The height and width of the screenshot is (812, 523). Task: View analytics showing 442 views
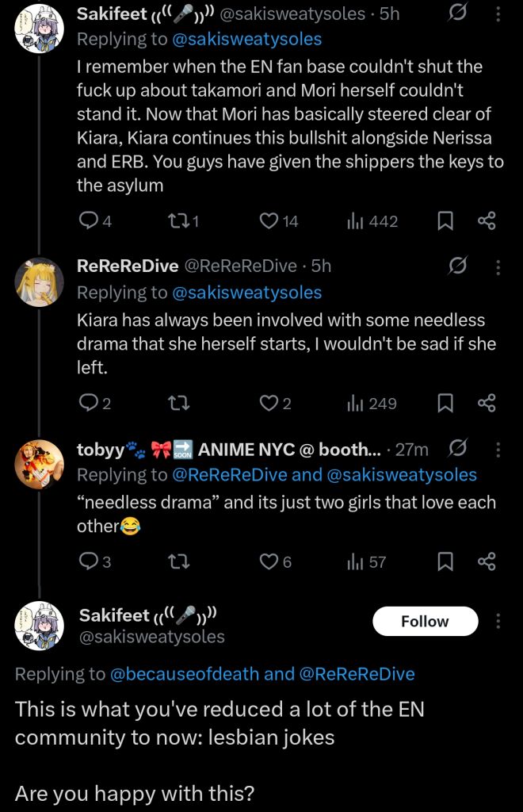372,222
